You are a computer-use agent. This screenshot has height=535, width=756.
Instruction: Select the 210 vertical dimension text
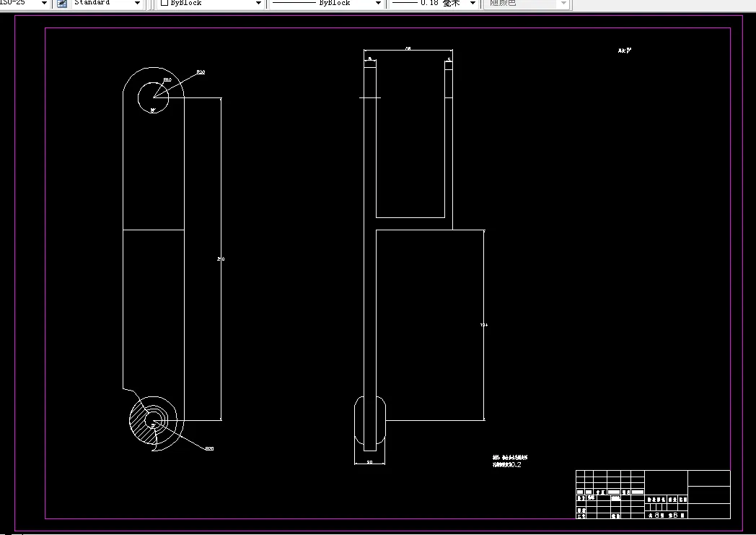221,259
